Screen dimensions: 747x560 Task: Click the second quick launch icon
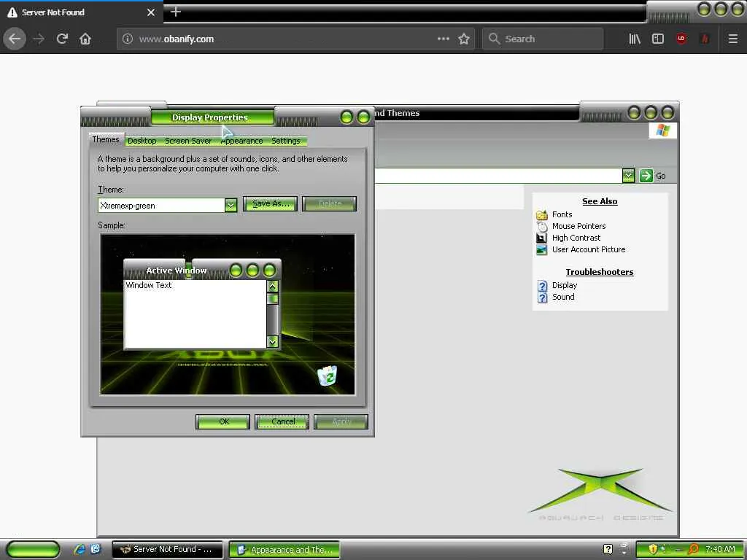click(96, 550)
